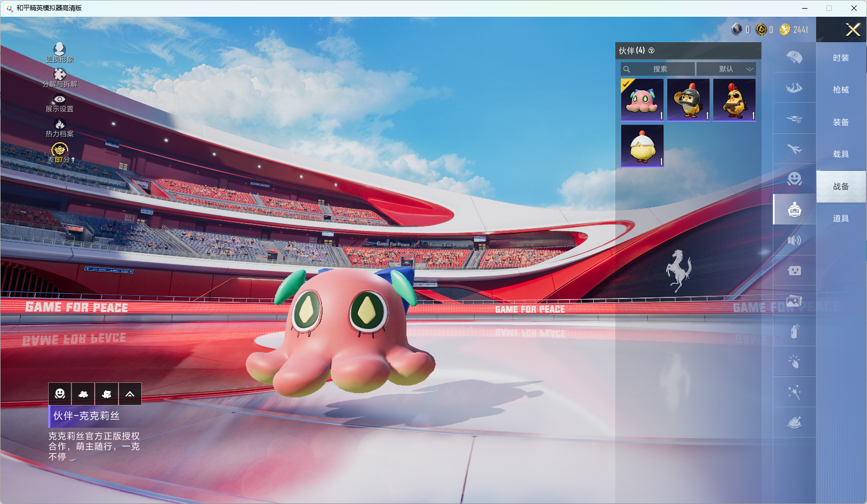Click the dark gold coin currency icon
This screenshot has height=504, width=867.
[x=761, y=29]
